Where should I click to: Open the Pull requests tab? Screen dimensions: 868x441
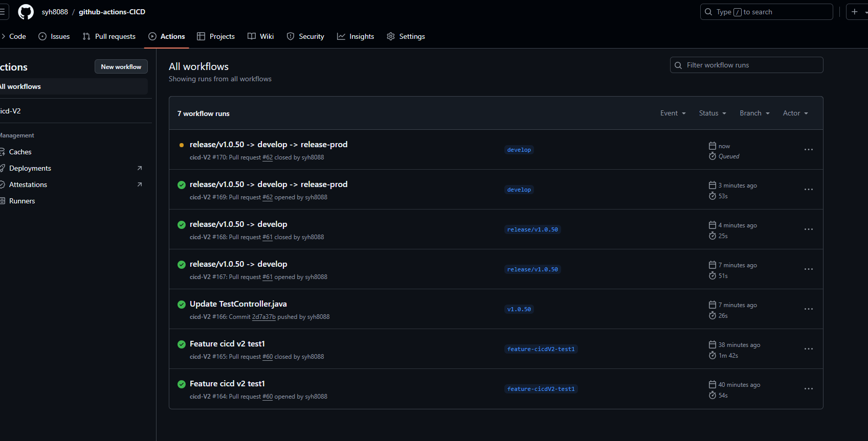pyautogui.click(x=109, y=36)
